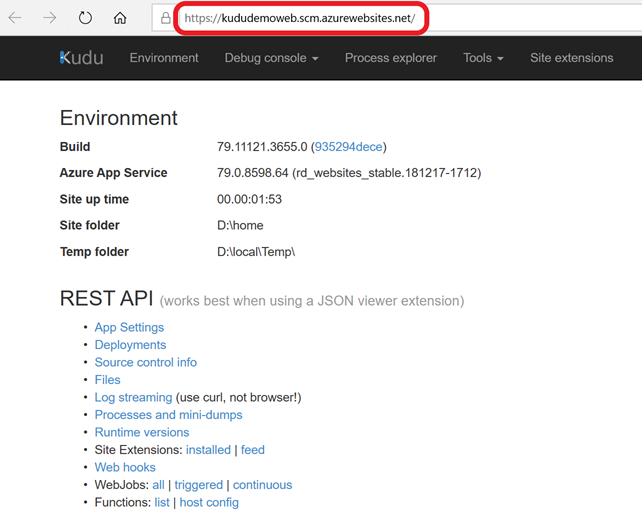Screen dimensions: 642x520
Task: Select the site folder value D:\home
Action: [240, 225]
